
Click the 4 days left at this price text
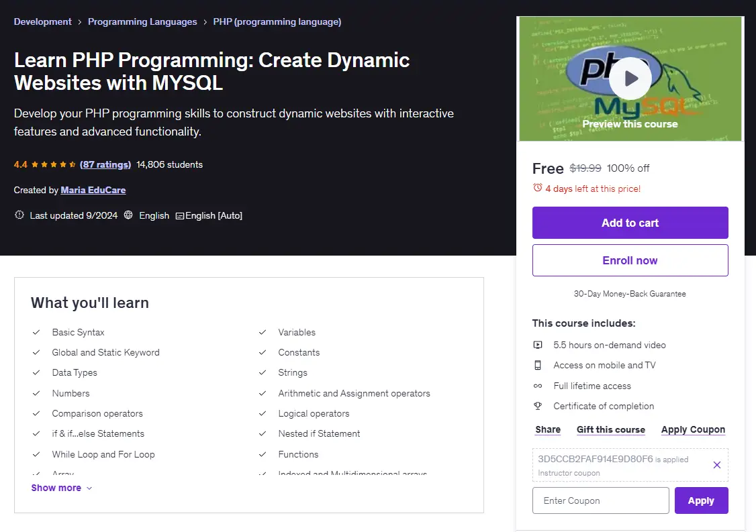593,189
